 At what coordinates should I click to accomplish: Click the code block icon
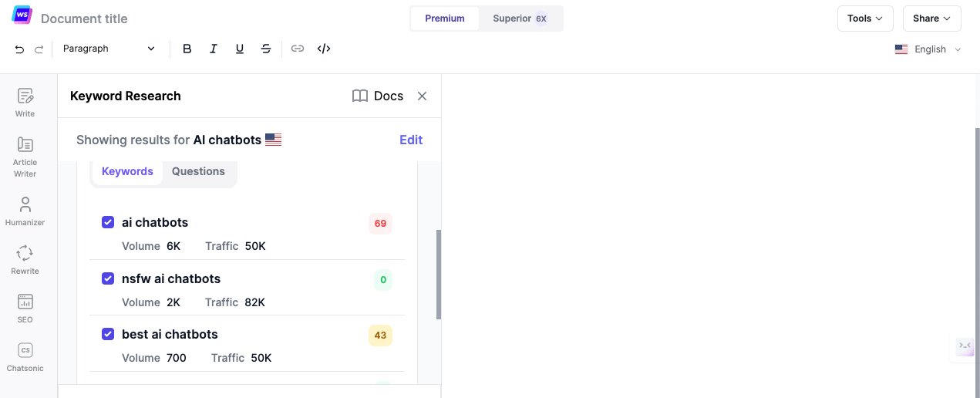[x=324, y=49]
